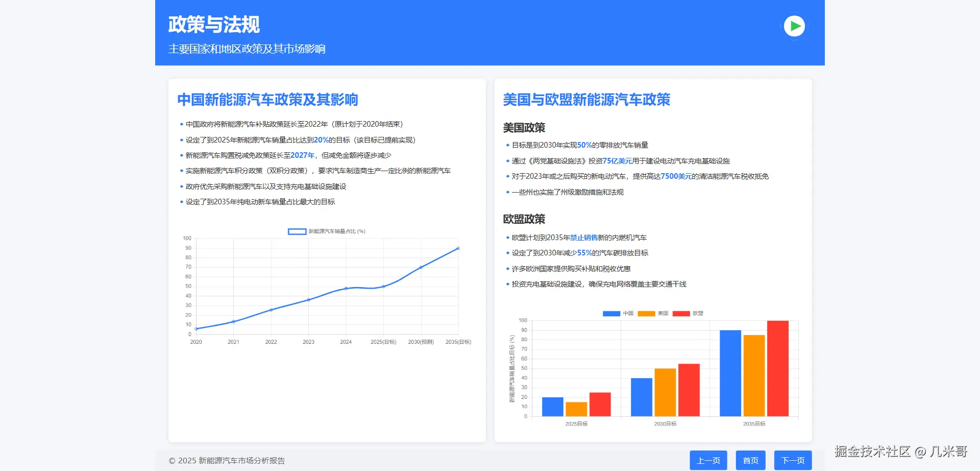Click the blue China bar for 2030目标
The width and height of the screenshot is (980, 471).
642,397
